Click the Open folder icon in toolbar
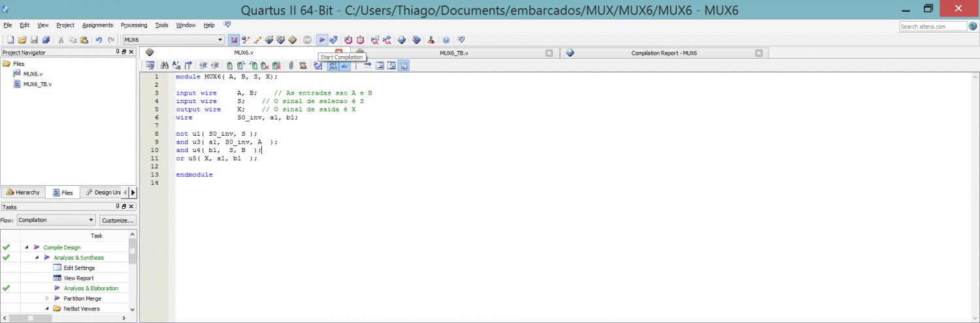Image resolution: width=980 pixels, height=323 pixels. click(x=22, y=40)
